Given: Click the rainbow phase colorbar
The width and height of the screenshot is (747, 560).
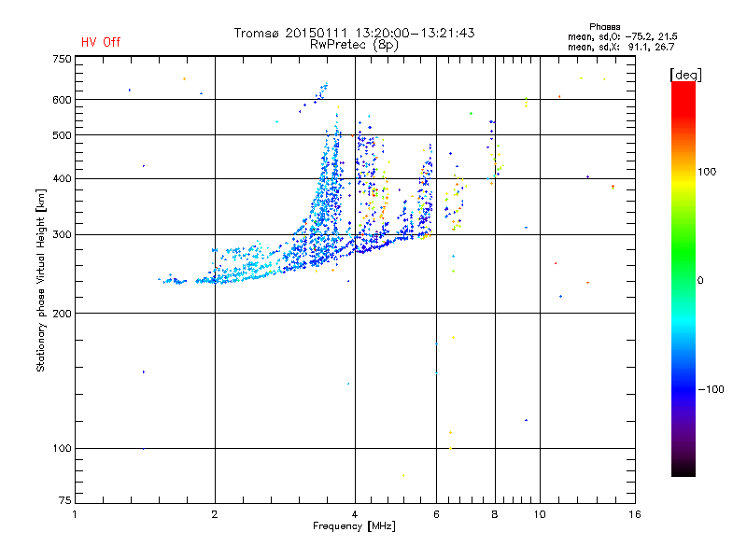Looking at the screenshot, I should (684, 278).
